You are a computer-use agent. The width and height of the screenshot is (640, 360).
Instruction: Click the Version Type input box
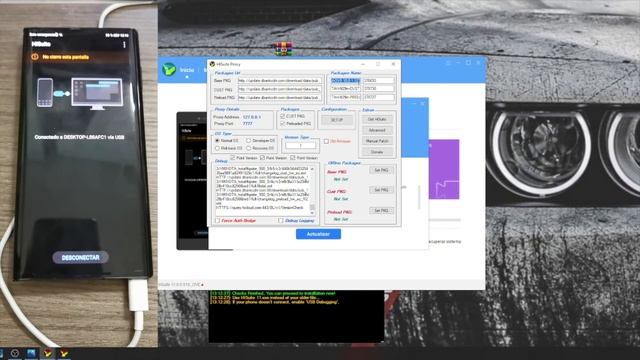(300, 146)
